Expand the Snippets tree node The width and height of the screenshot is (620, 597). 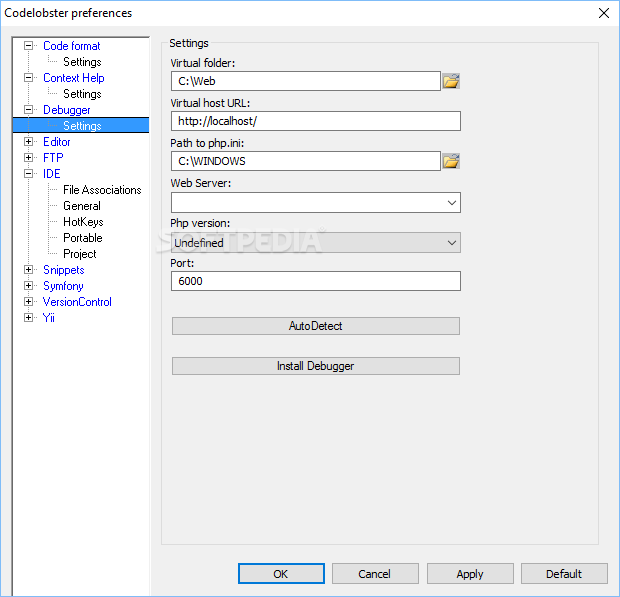point(28,270)
